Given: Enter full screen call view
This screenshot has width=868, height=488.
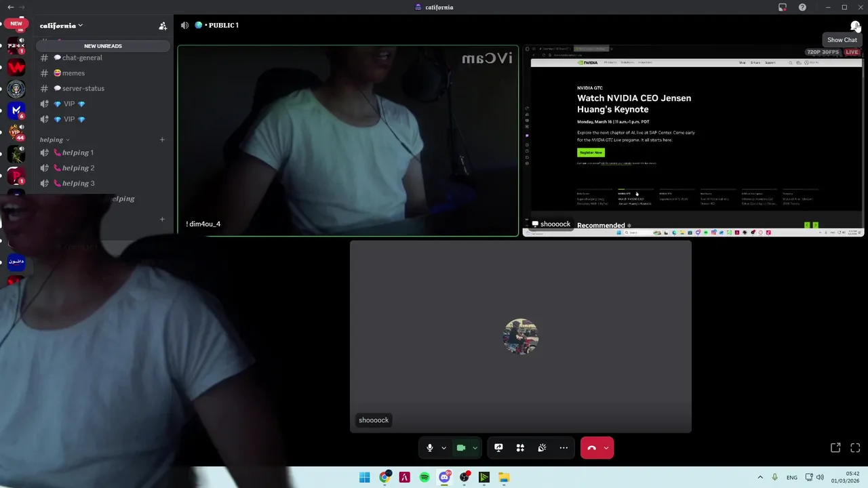Looking at the screenshot, I should [x=855, y=448].
